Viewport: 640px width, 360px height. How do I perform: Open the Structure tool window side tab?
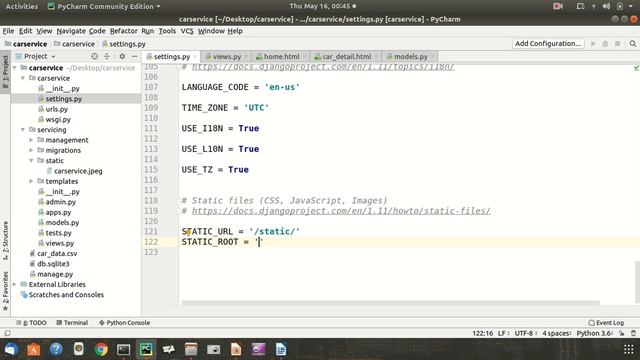(5, 240)
